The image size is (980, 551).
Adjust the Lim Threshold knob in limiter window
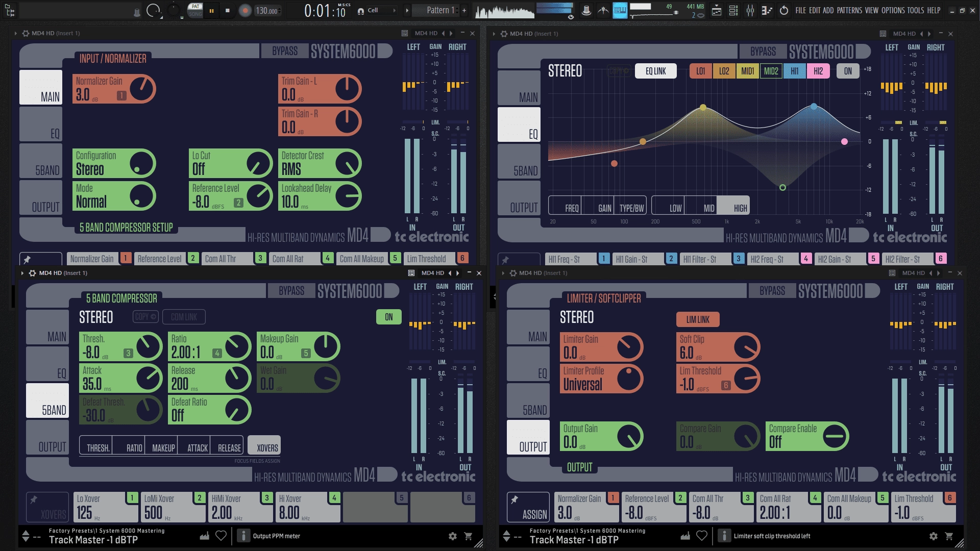[746, 379]
